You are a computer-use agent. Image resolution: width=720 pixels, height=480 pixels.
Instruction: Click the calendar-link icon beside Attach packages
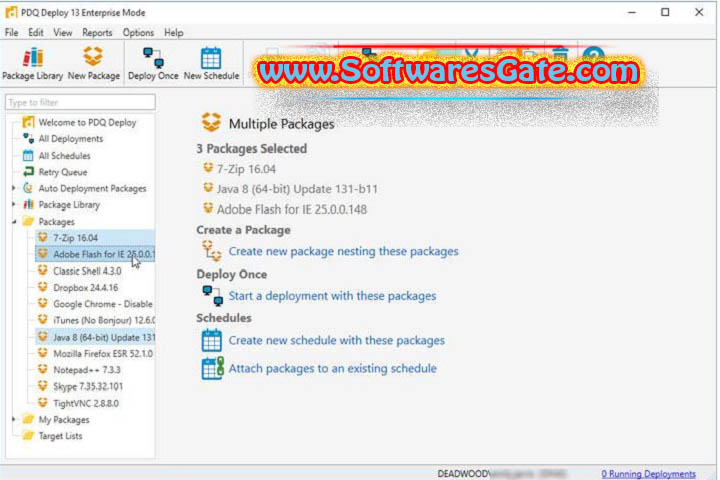[x=212, y=368]
